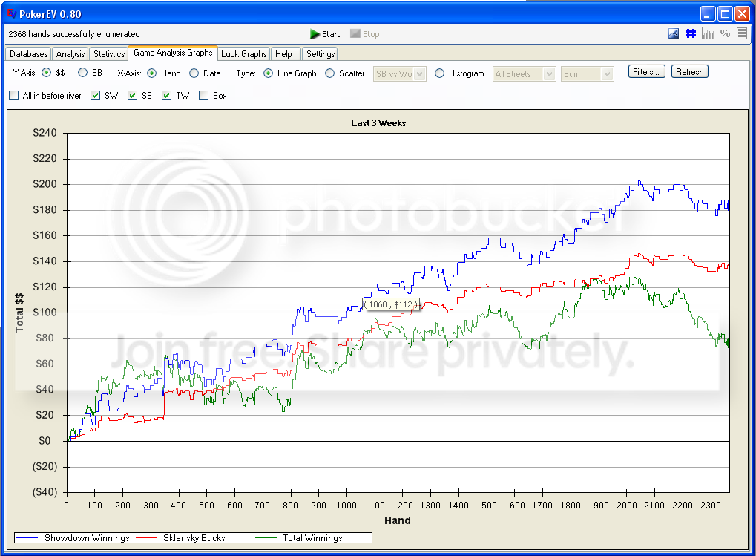Click the bar chart toolbar icon
This screenshot has width=756, height=556.
click(x=708, y=33)
